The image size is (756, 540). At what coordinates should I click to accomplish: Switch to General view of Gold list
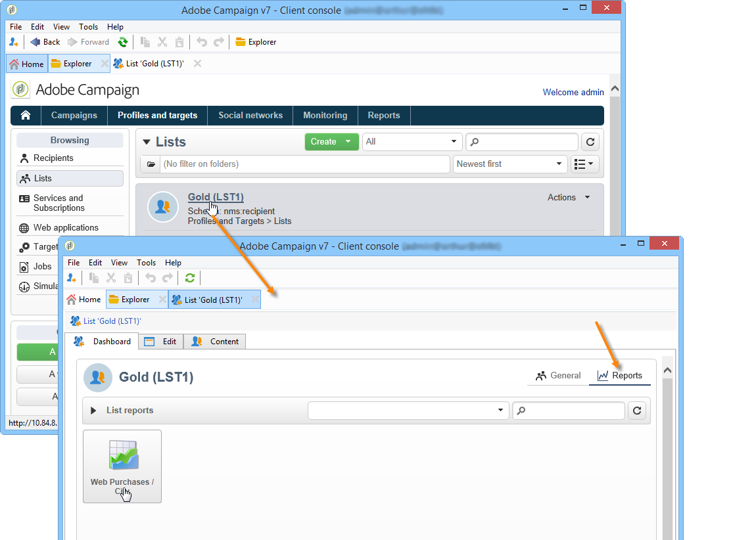558,376
